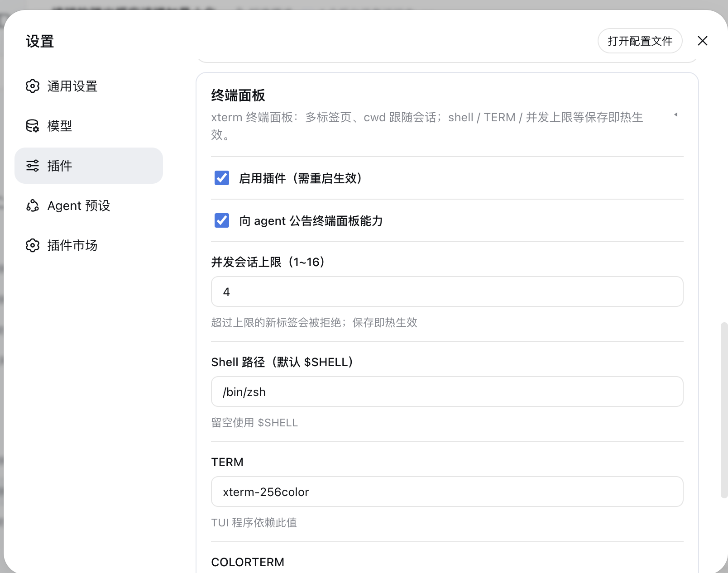Viewport: 728px width, 573px height.
Task: Click the sliders icon beside 插件
Action: pos(33,166)
